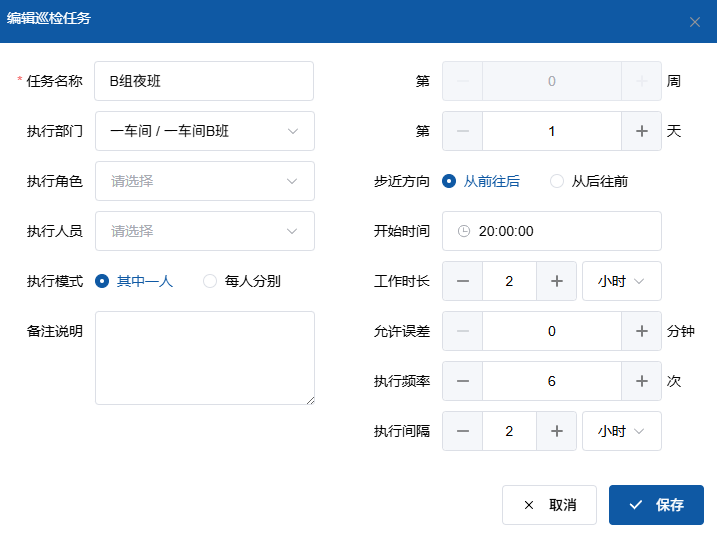Image resolution: width=717 pixels, height=536 pixels.
Task: Decrease 执行频率 count with minus button
Action: (463, 381)
